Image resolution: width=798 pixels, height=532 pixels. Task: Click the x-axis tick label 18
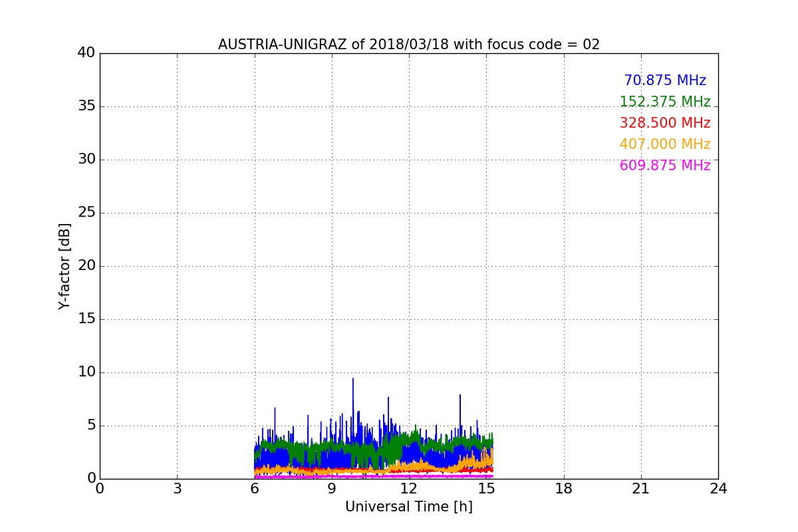click(564, 489)
